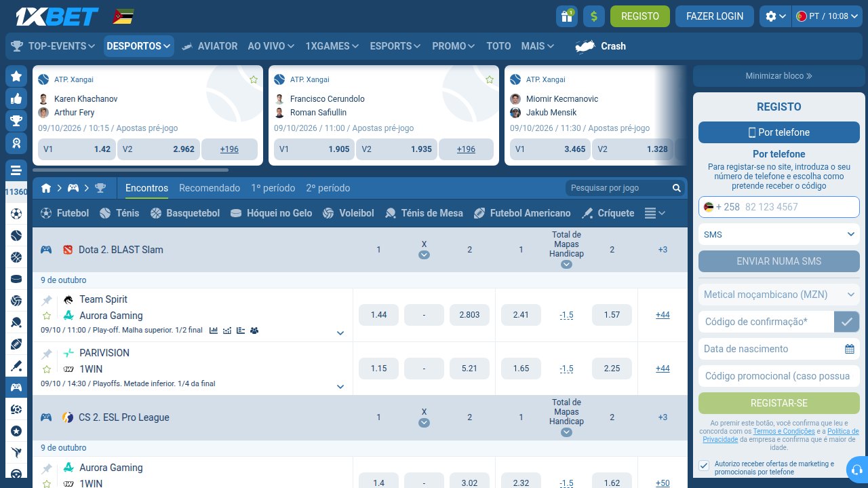Open the calendar icon for birth date
This screenshot has height=488, width=868.
point(850,349)
